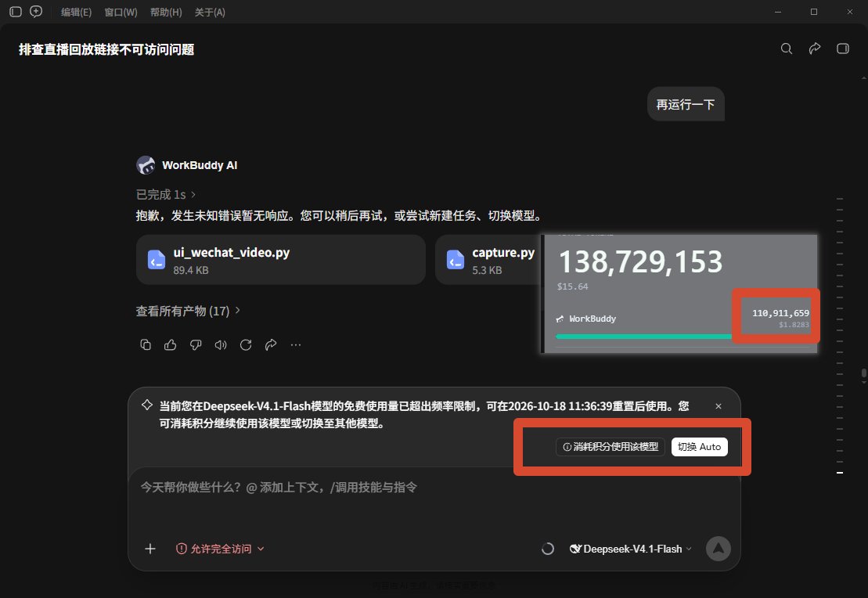Open the 帮助(H) menu
Viewport: 868px width, 598px height.
[166, 13]
